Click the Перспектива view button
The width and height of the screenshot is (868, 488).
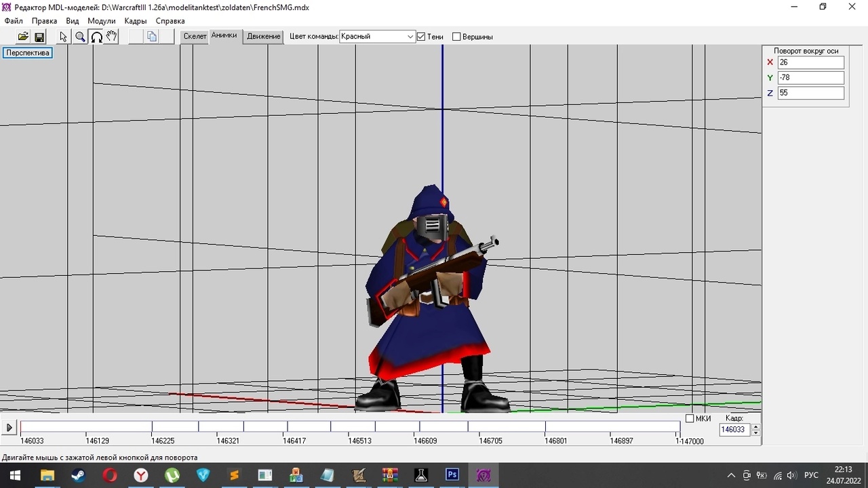pos(28,53)
